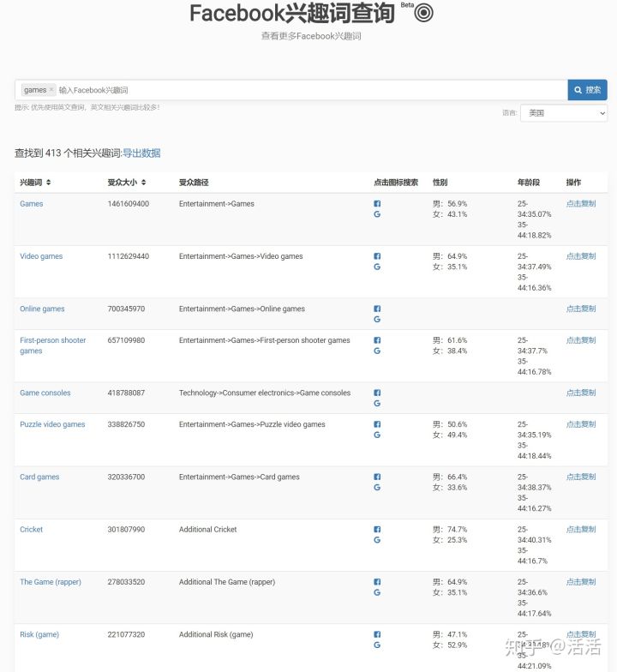Click the audience size 221077320
This screenshot has height=672, width=617.
[126, 634]
